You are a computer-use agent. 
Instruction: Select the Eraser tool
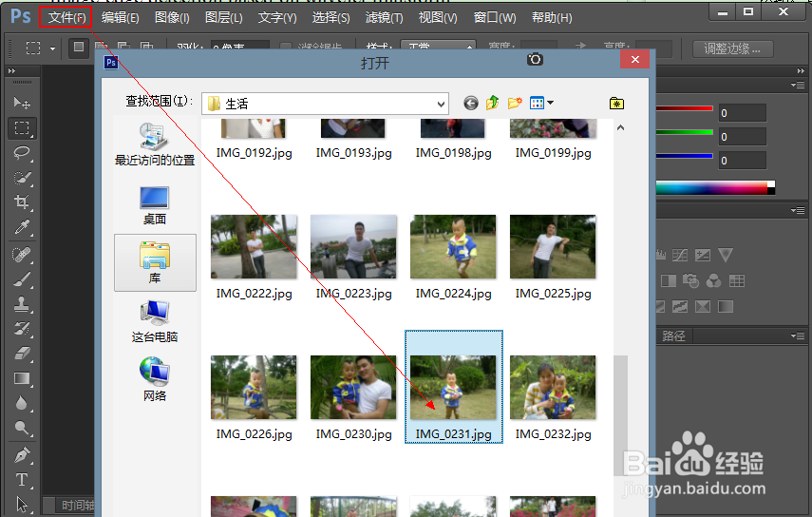click(x=22, y=354)
